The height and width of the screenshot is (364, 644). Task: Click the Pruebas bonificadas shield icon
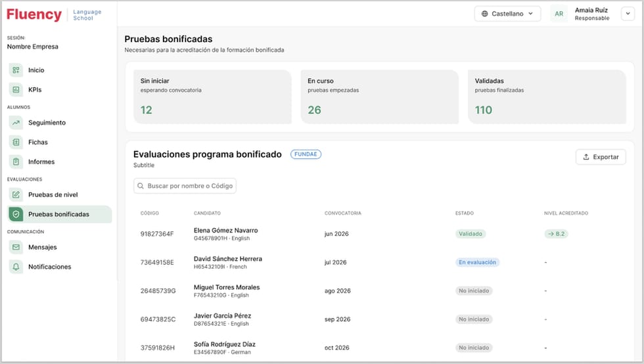pyautogui.click(x=16, y=214)
